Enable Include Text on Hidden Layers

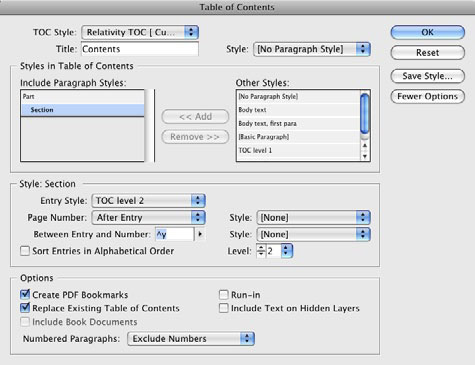click(x=224, y=308)
